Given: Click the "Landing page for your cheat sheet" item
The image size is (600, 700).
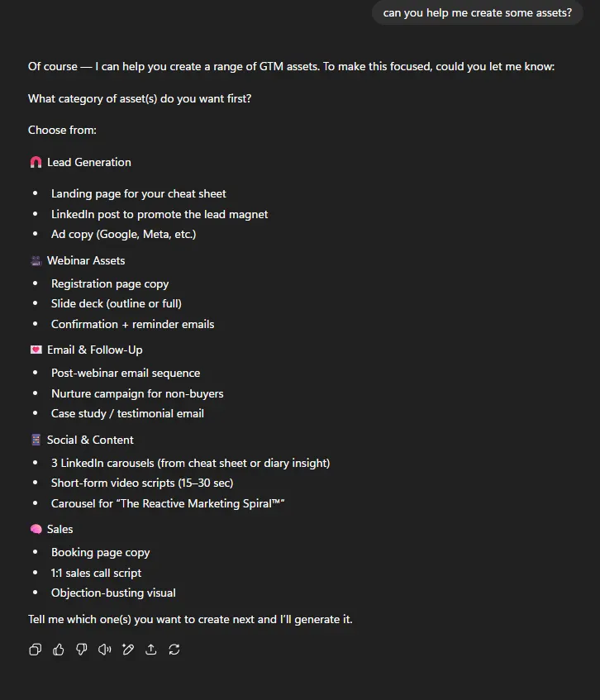Looking at the screenshot, I should 138,194.
